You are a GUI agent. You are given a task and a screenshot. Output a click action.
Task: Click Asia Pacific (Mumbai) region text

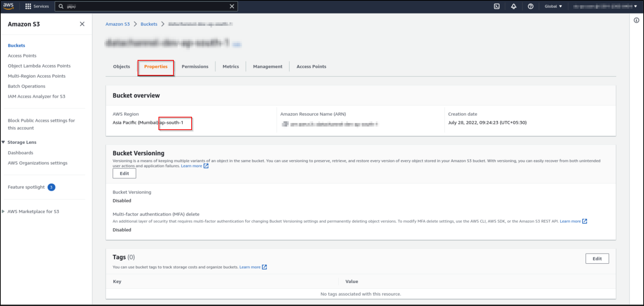click(135, 123)
